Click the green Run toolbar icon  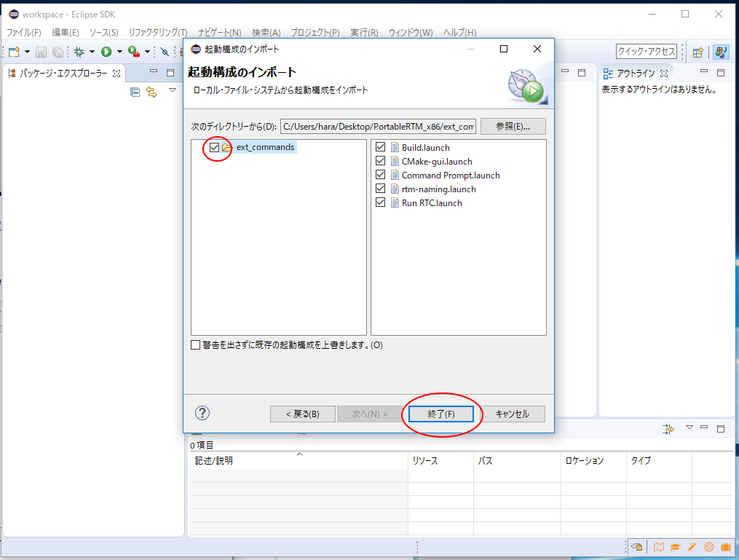106,52
